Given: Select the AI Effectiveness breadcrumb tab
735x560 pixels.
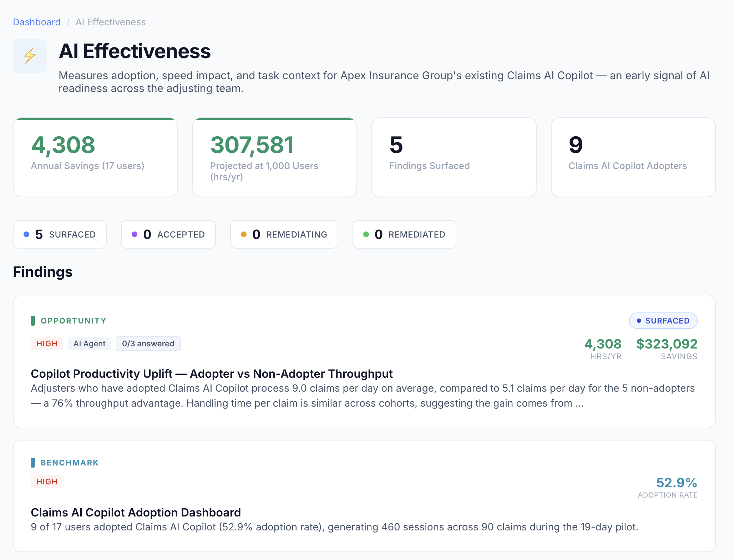Looking at the screenshot, I should point(111,22).
